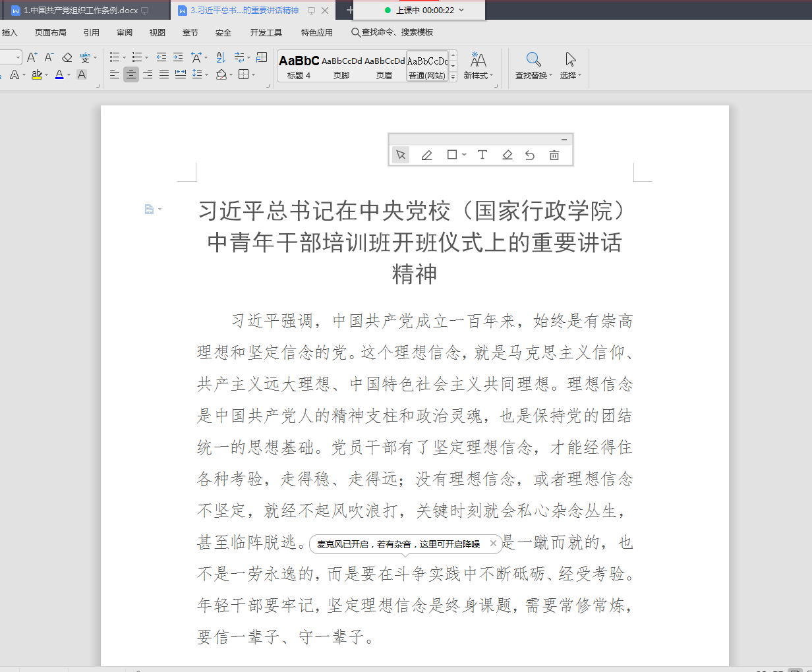Pick the eraser in annotation toolbar
812x672 pixels.
507,155
